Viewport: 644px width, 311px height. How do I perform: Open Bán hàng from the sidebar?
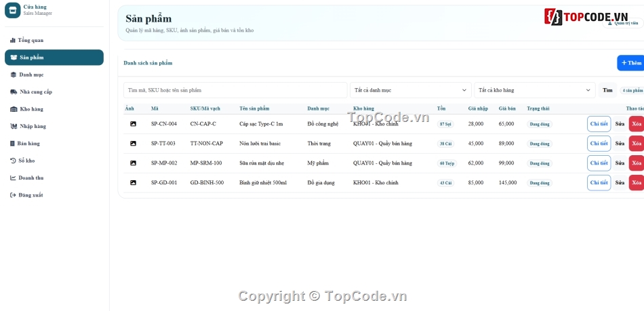pyautogui.click(x=54, y=144)
